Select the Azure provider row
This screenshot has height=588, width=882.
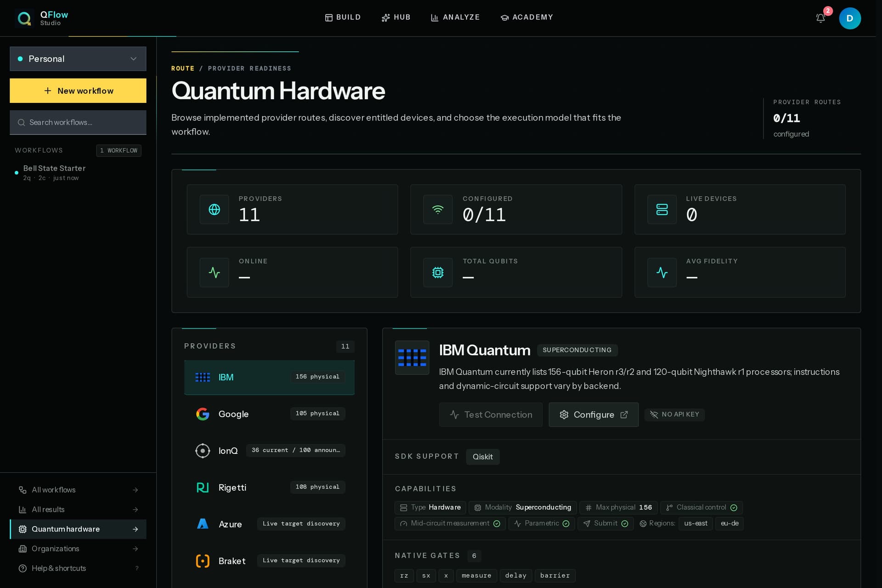(269, 524)
